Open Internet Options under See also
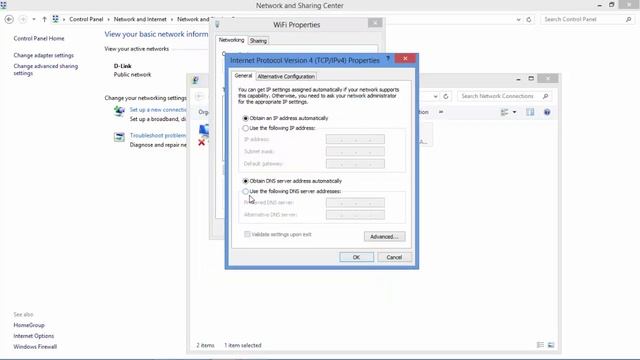640x360 pixels. (x=33, y=336)
